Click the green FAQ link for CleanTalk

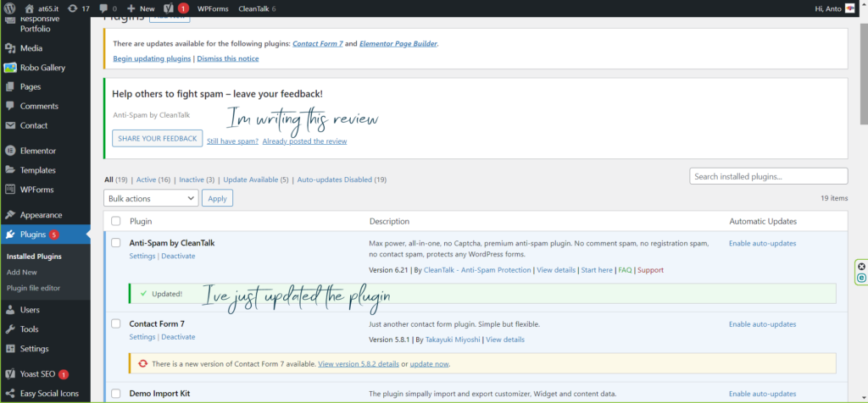pos(625,270)
